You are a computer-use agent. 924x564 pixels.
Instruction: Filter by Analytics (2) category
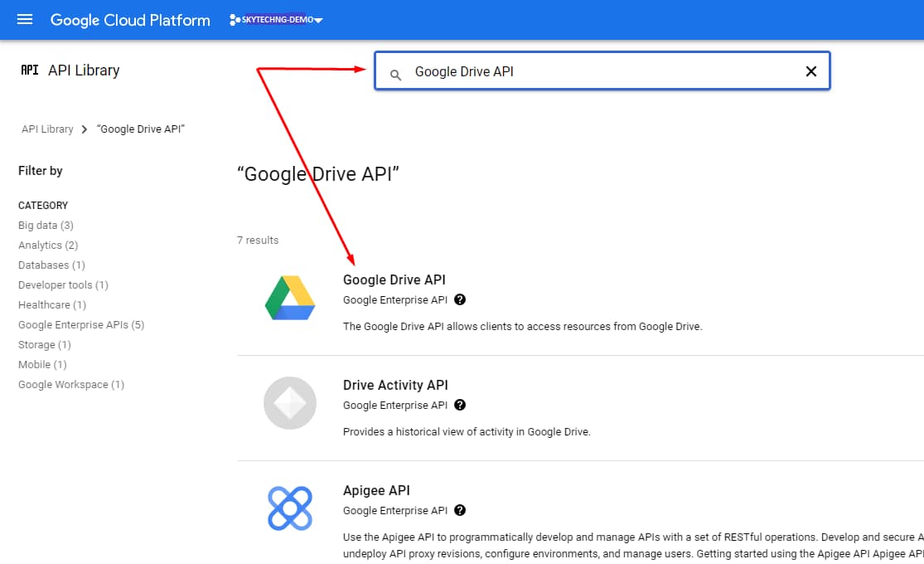(48, 246)
